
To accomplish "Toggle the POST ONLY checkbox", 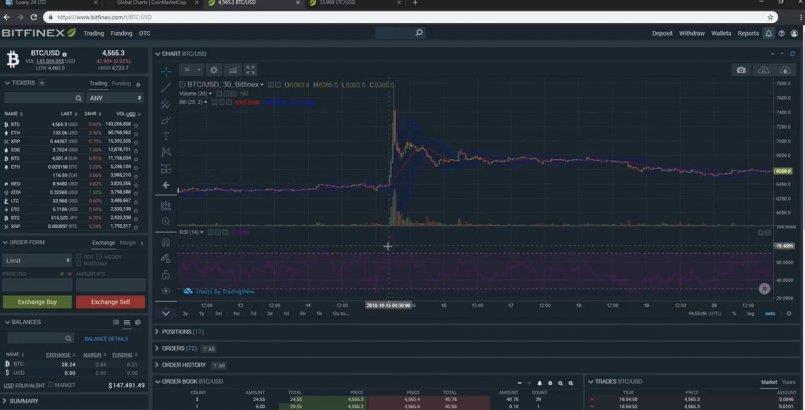I will pyautogui.click(x=79, y=263).
